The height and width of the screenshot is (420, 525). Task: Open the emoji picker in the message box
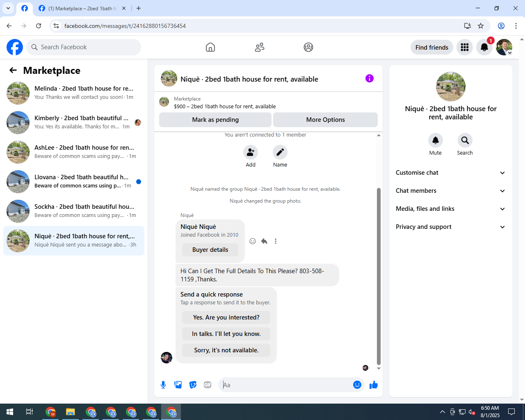pyautogui.click(x=357, y=385)
